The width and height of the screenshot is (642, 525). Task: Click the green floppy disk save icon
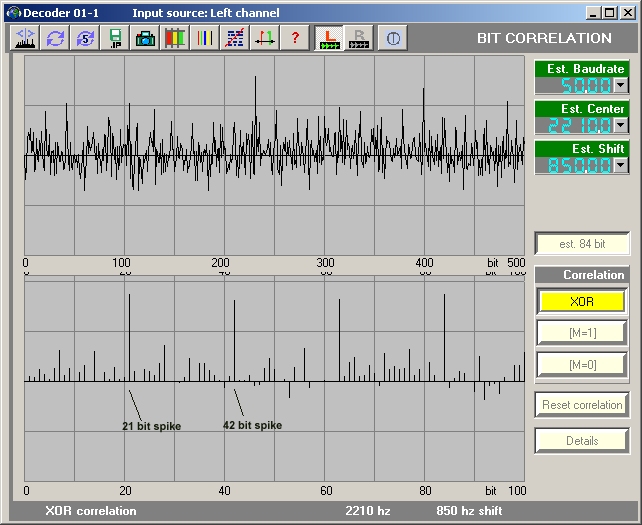point(116,38)
